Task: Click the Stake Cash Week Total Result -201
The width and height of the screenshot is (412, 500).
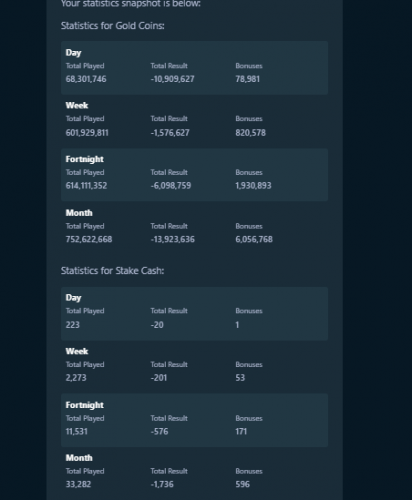Action: coord(159,378)
